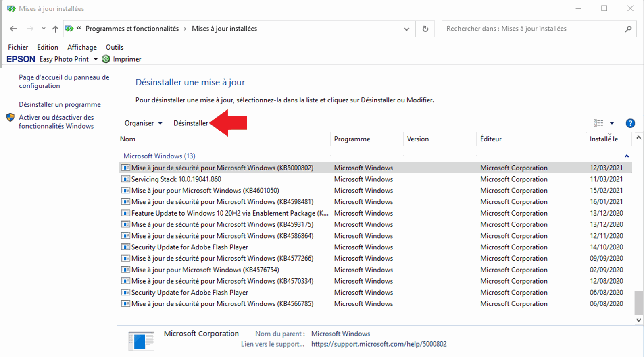
Task: Click the address bar control panel icon
Action: coord(69,29)
